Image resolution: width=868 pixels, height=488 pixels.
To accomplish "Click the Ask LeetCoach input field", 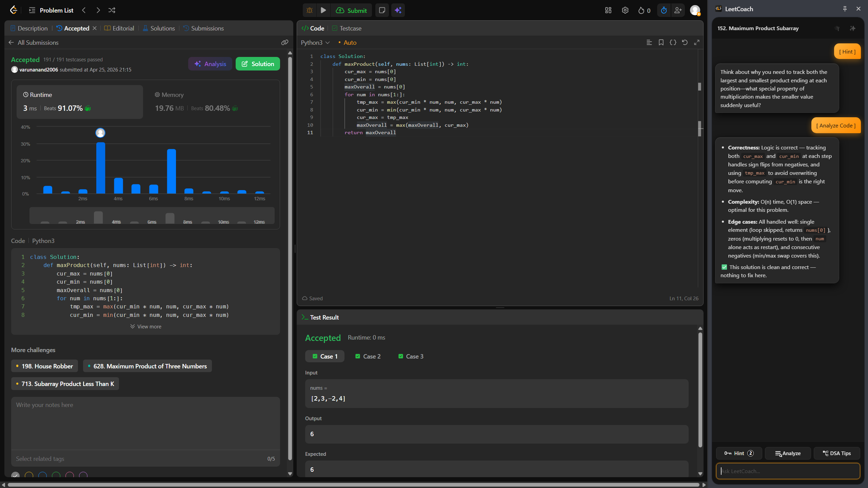I will tap(788, 471).
